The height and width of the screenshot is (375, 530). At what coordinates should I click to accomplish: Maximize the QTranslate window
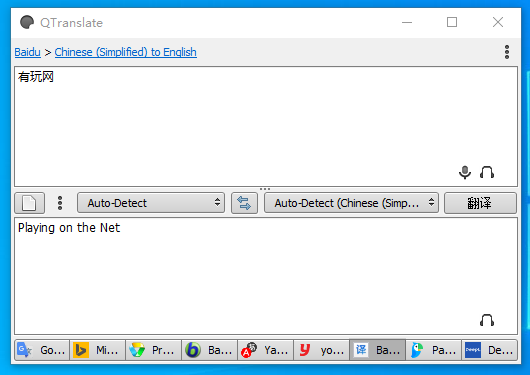452,23
